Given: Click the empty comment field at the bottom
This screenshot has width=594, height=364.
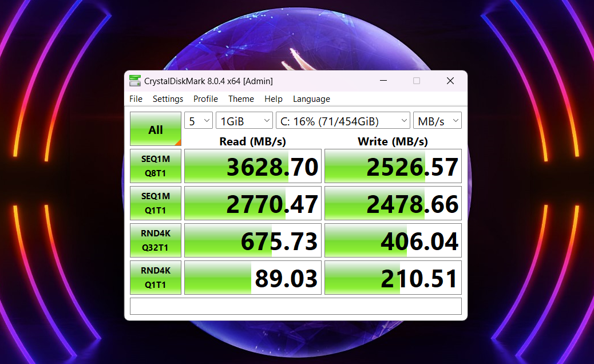Looking at the screenshot, I should click(x=296, y=306).
